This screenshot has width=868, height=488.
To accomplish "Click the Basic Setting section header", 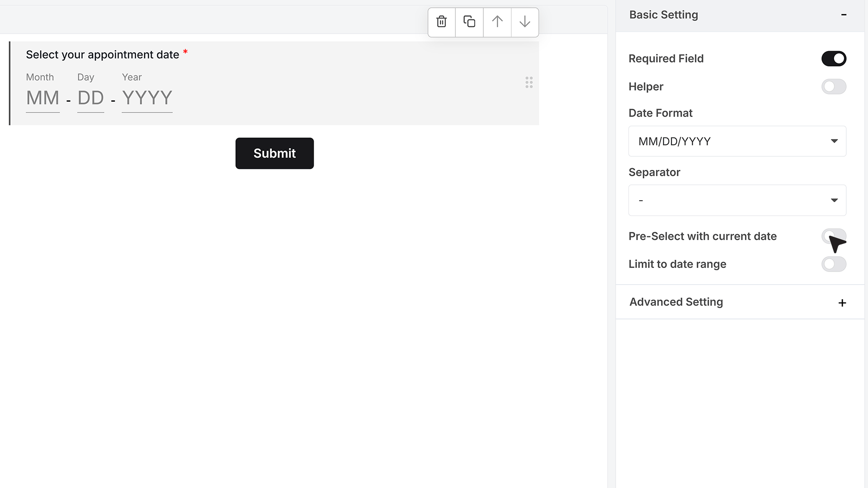I will (x=740, y=15).
